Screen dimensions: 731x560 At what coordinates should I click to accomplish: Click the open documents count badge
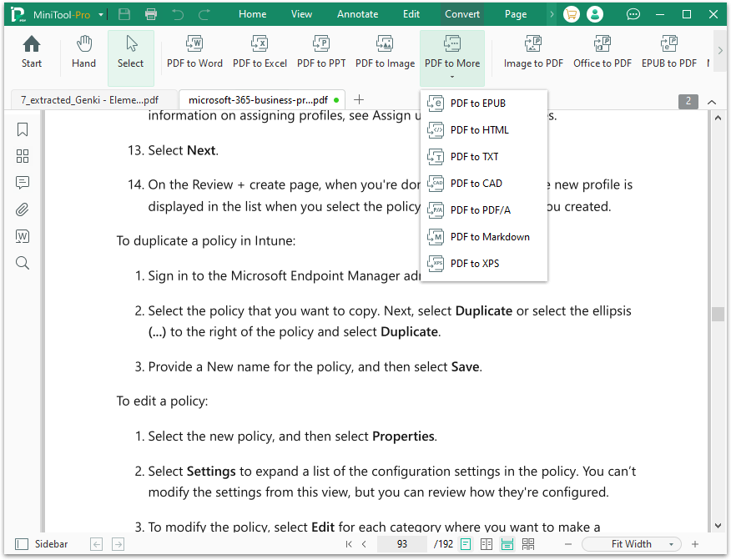tap(688, 101)
